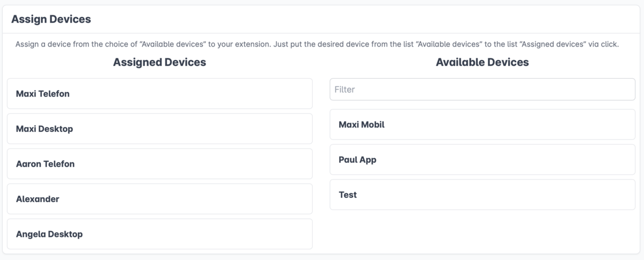
Task: Select the Aaron Telefon assigned entry
Action: [x=160, y=164]
